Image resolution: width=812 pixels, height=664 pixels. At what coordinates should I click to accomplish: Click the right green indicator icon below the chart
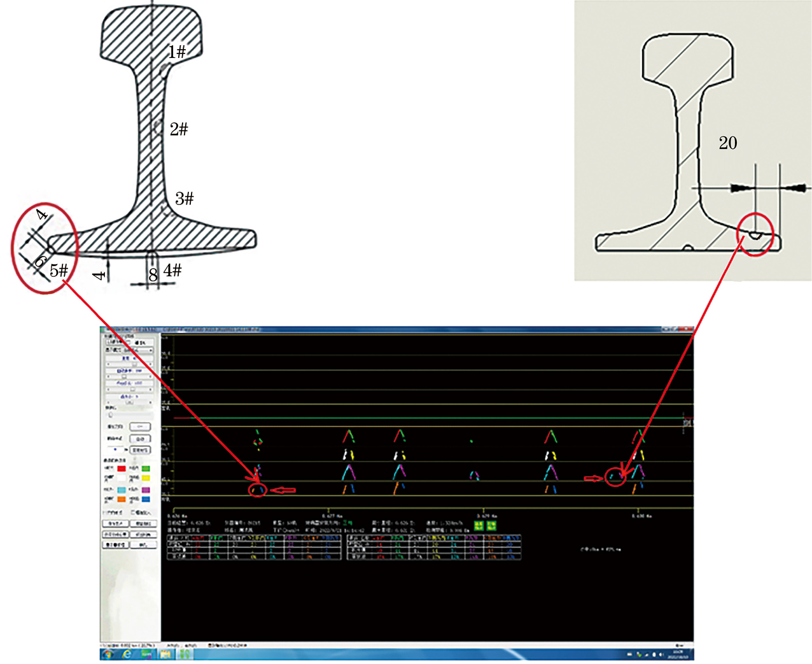[x=491, y=525]
